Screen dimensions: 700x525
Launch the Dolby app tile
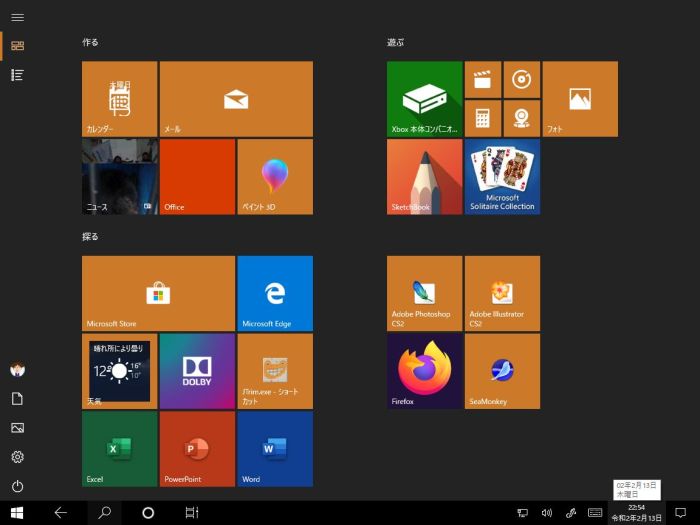[197, 371]
